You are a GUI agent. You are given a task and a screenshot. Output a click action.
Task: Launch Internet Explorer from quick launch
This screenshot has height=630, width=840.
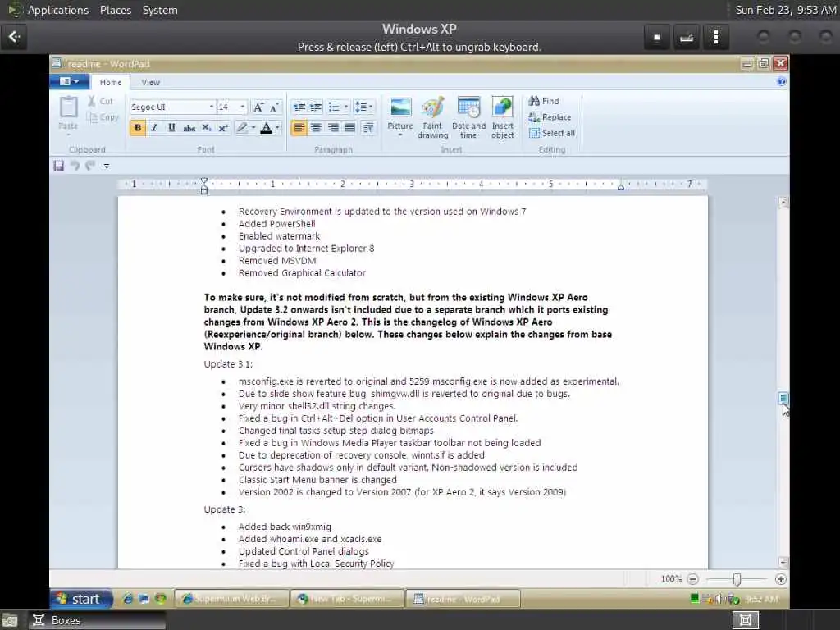[x=127, y=599]
